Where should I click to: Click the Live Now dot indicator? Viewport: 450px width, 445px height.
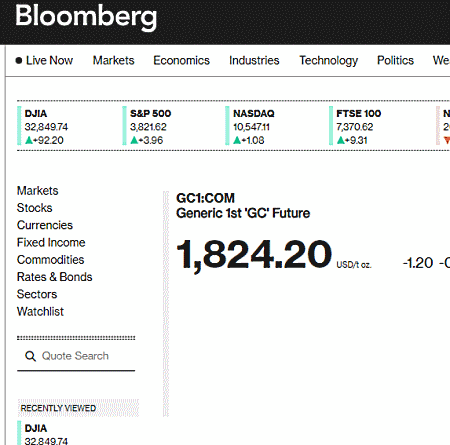(x=19, y=60)
